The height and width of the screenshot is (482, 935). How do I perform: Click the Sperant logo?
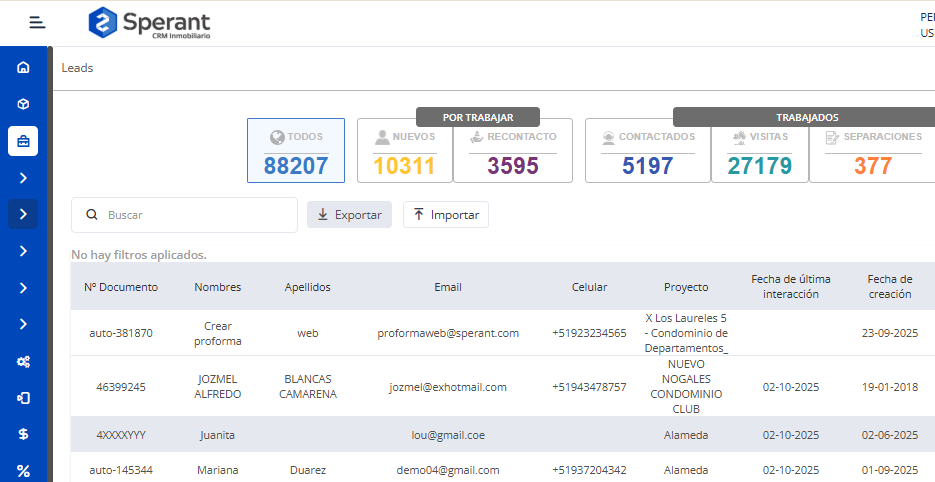click(150, 22)
